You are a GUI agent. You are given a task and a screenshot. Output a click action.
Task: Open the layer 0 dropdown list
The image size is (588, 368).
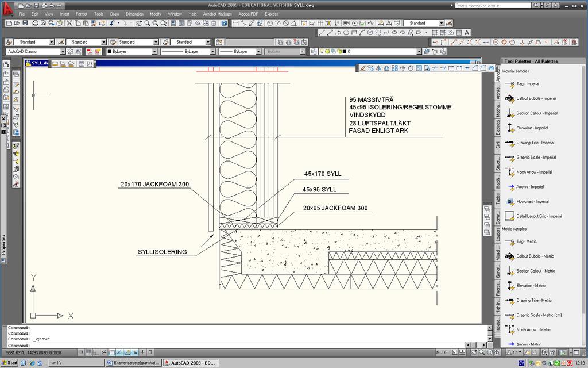419,51
